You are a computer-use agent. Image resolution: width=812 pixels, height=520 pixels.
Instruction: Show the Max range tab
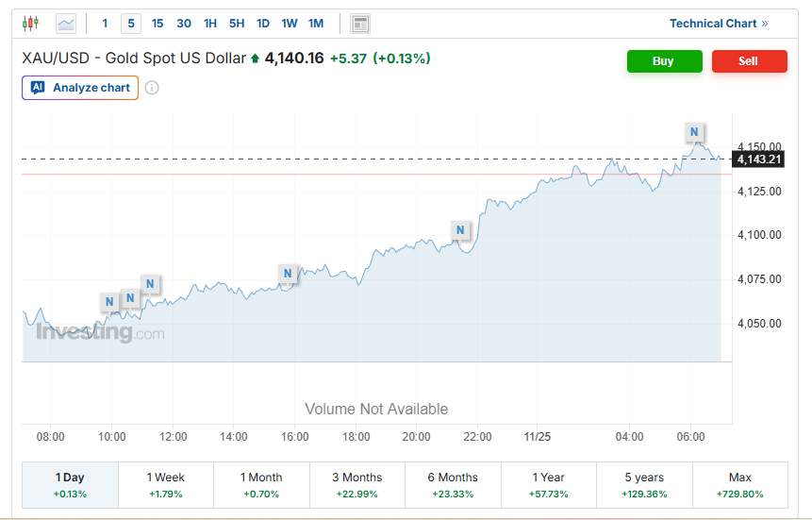740,485
